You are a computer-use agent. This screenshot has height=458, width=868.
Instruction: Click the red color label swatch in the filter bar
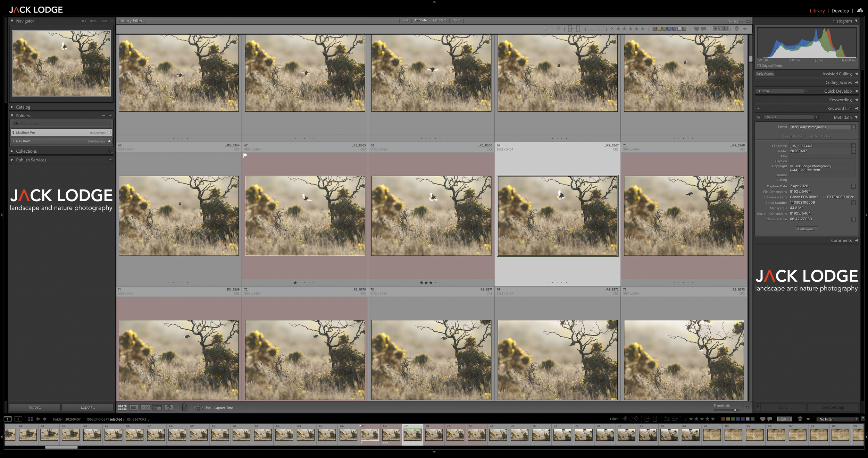[x=654, y=28]
